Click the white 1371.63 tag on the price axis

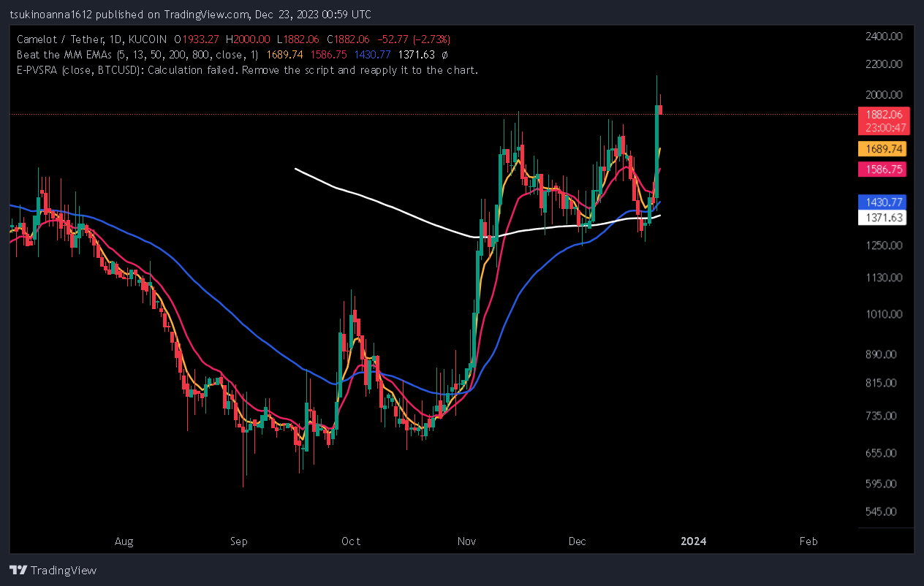pyautogui.click(x=882, y=218)
